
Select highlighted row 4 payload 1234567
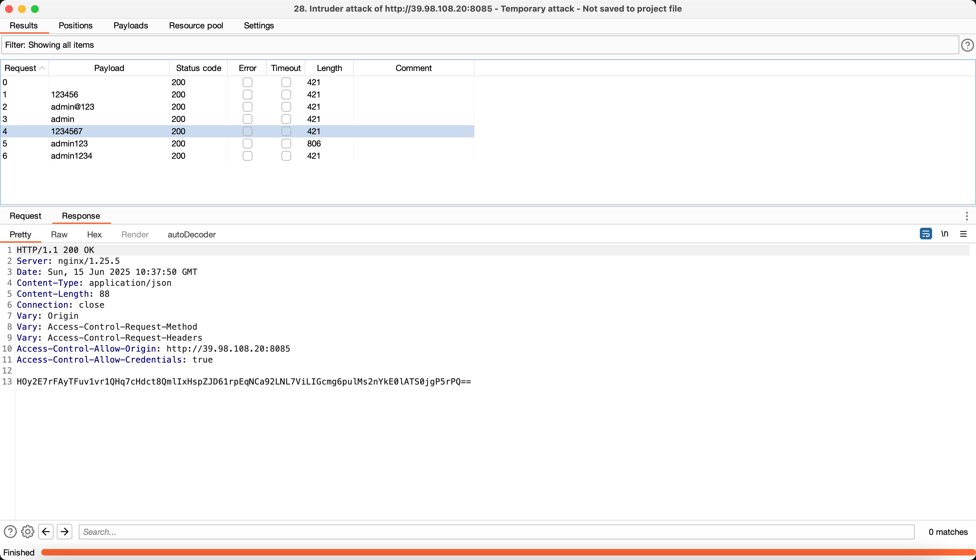pos(237,132)
